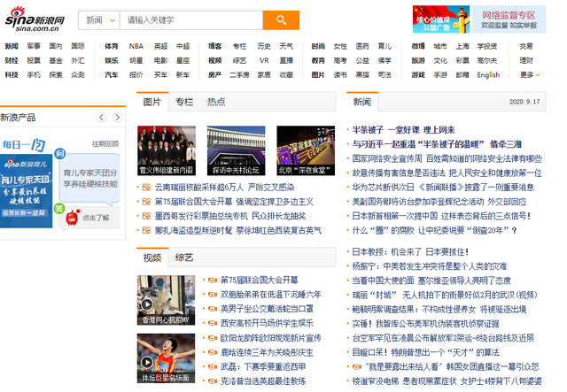
Task: Open the VR navigation link
Action: tap(264, 60)
